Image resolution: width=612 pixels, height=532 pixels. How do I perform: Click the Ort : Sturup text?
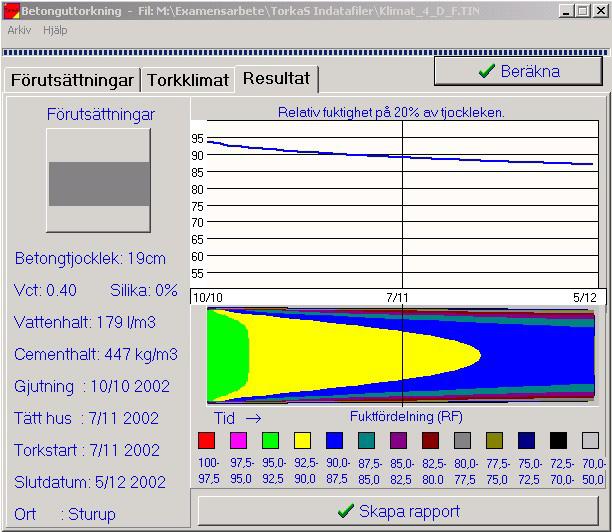(x=65, y=514)
